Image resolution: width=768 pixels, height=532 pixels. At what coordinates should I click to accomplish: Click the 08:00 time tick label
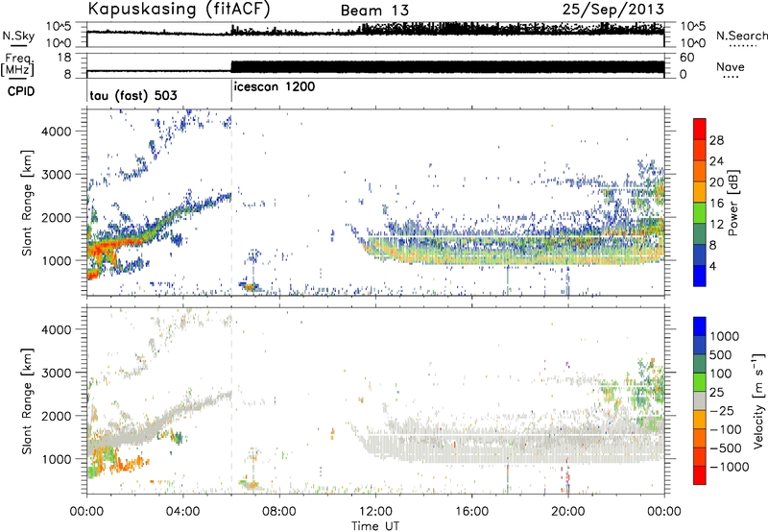[278, 512]
